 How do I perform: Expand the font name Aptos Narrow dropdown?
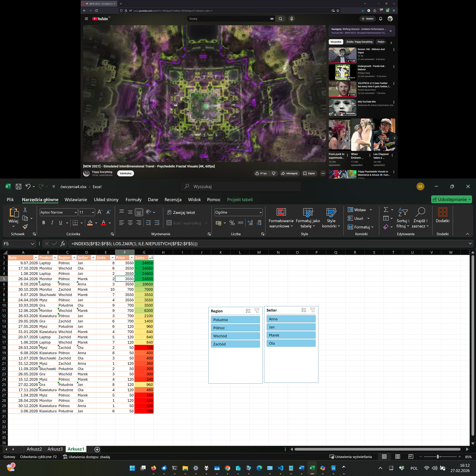[x=75, y=212]
